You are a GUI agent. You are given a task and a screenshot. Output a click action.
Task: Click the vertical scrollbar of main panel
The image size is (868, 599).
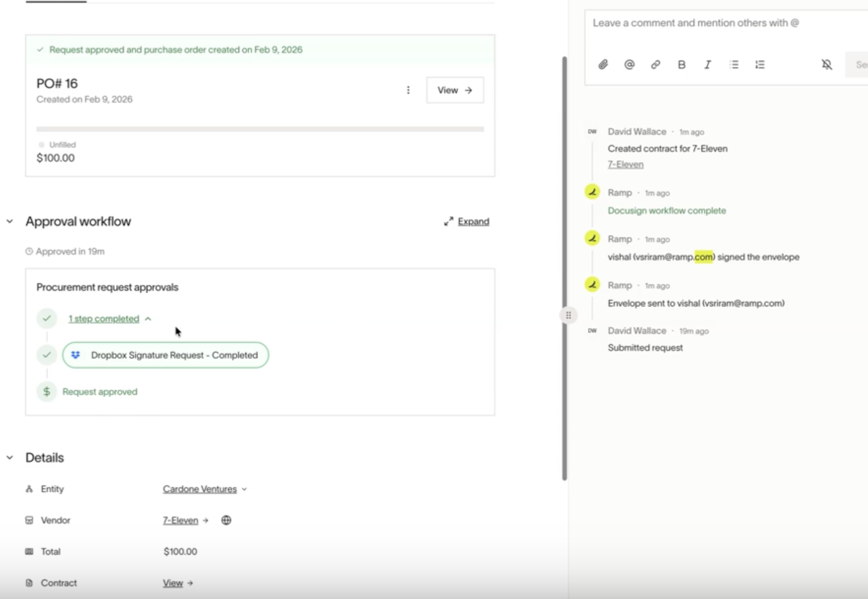564,268
